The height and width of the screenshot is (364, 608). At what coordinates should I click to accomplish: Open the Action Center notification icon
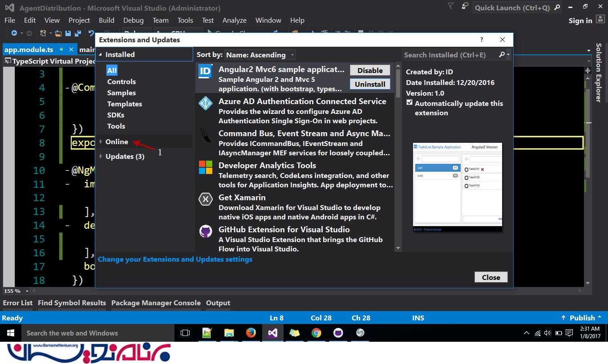(x=569, y=333)
